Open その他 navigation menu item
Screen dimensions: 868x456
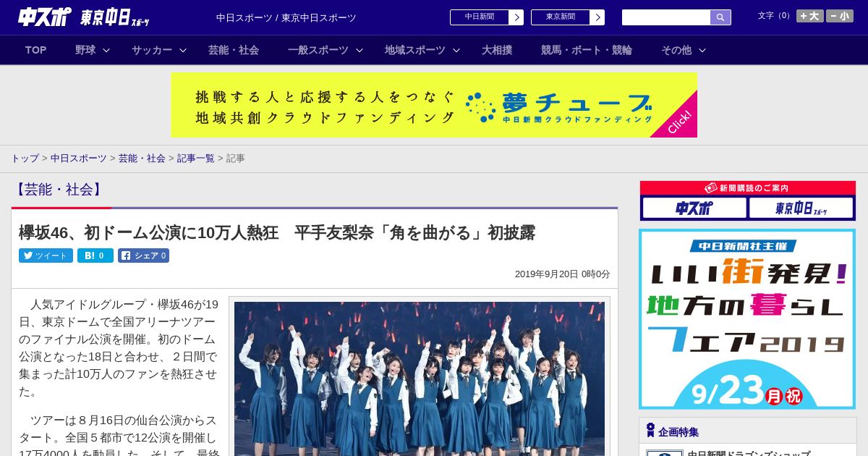[x=676, y=50]
